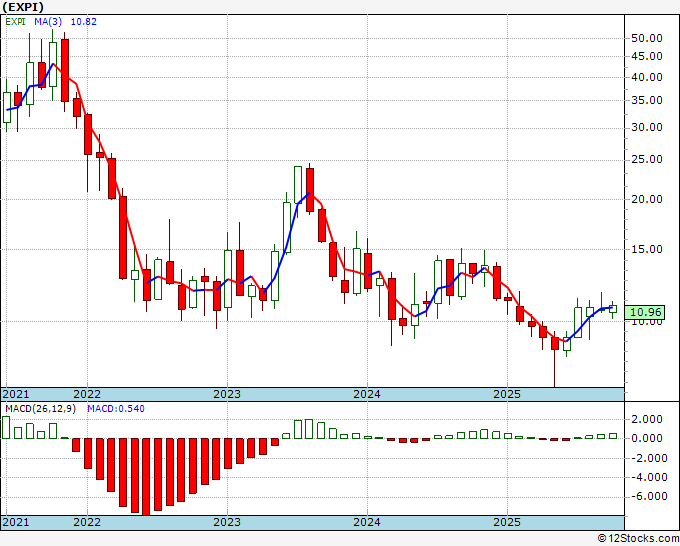Screen dimensions: 680x546
Task: Click the 35.00 price axis label
Action: pyautogui.click(x=647, y=101)
